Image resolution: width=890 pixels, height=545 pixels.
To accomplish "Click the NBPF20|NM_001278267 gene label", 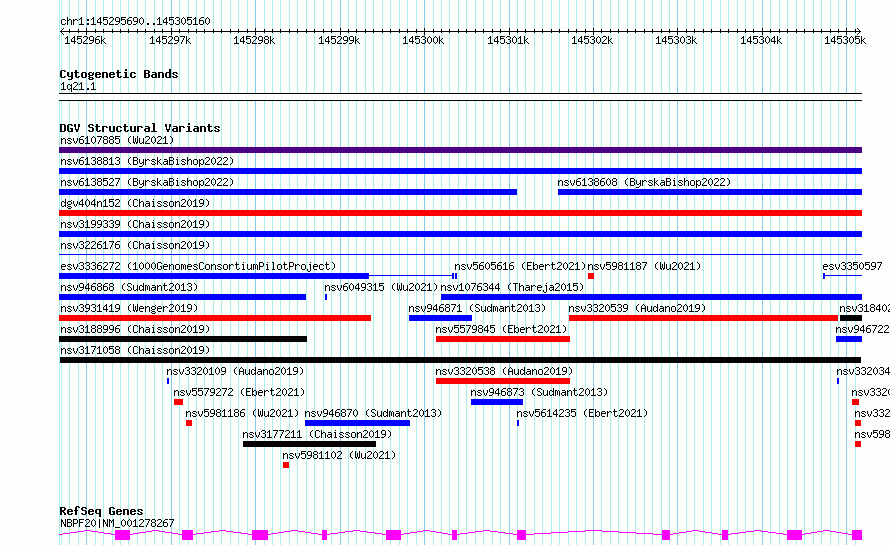I will (x=117, y=523).
